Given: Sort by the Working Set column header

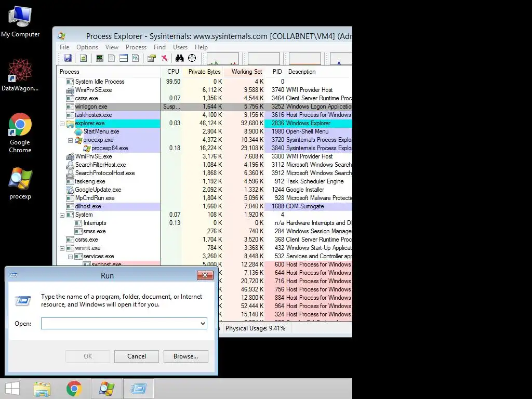Looking at the screenshot, I should 244,72.
